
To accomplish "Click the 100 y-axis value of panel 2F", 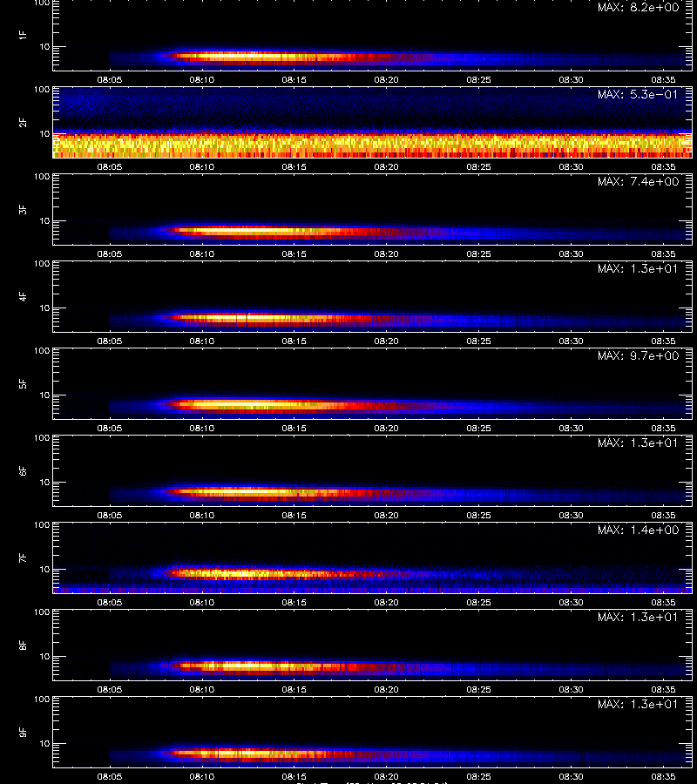I will [x=42, y=90].
